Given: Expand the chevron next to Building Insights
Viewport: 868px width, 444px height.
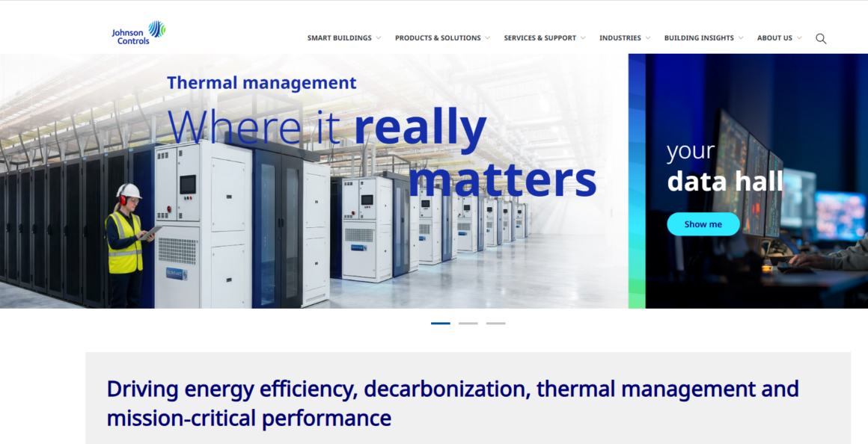Looking at the screenshot, I should pos(741,38).
